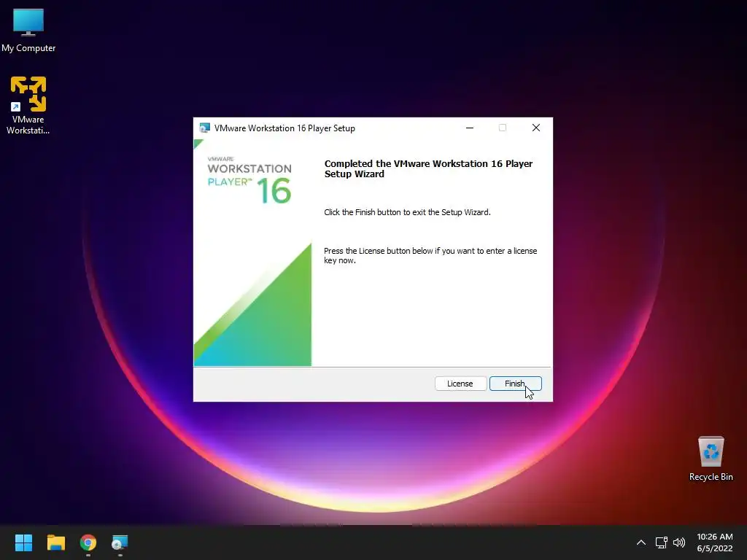The width and height of the screenshot is (747, 560).
Task: Open the My Computer desktop icon
Action: [28, 31]
